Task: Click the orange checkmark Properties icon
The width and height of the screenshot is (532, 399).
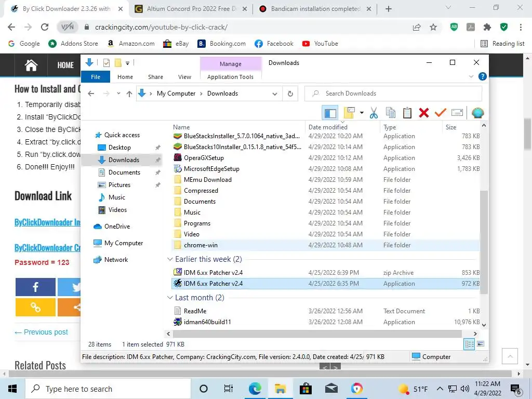Action: point(441,112)
